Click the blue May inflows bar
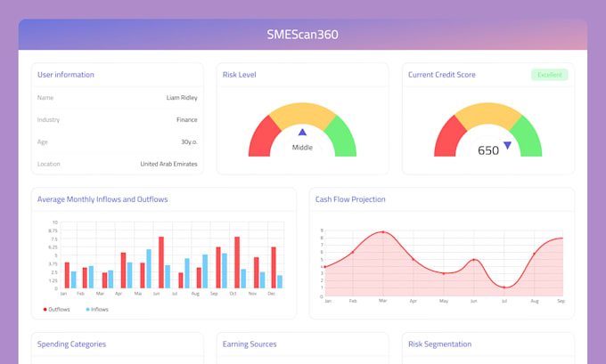The image size is (606, 364). coord(149,269)
